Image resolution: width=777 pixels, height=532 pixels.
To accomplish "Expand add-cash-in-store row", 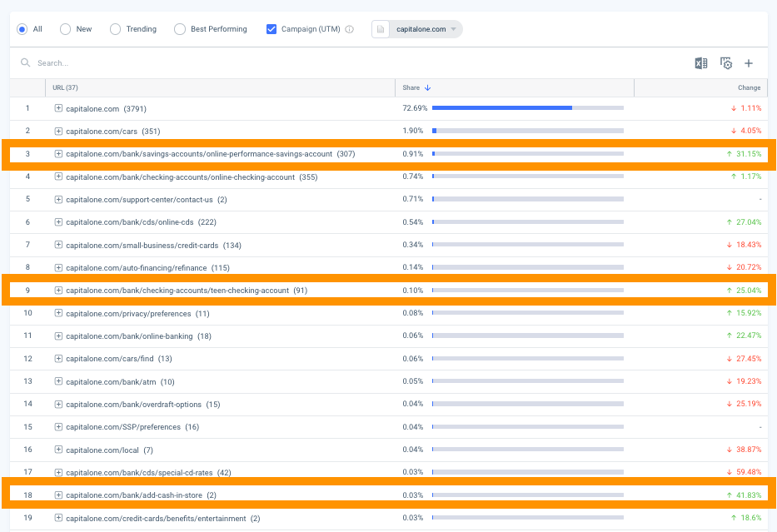I will pyautogui.click(x=58, y=495).
